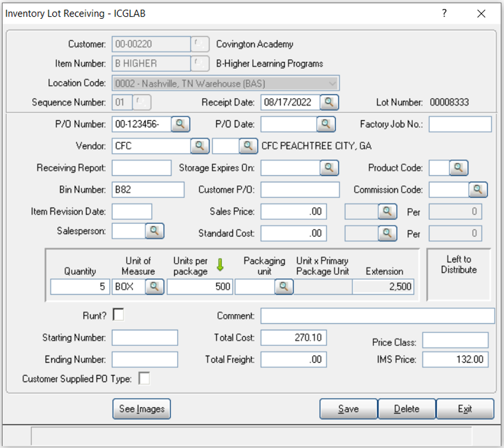Click the Customer field 00-00220
The image size is (504, 448).
(x=151, y=44)
